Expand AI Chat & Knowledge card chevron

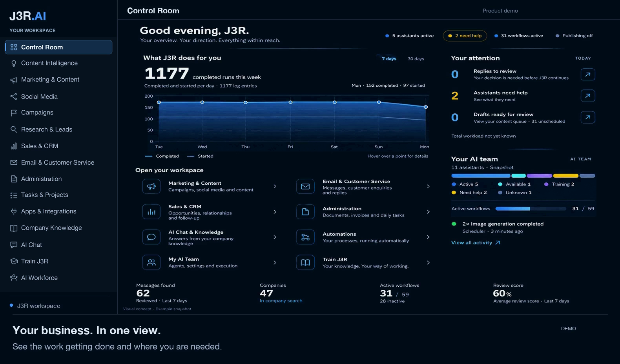pos(275,237)
